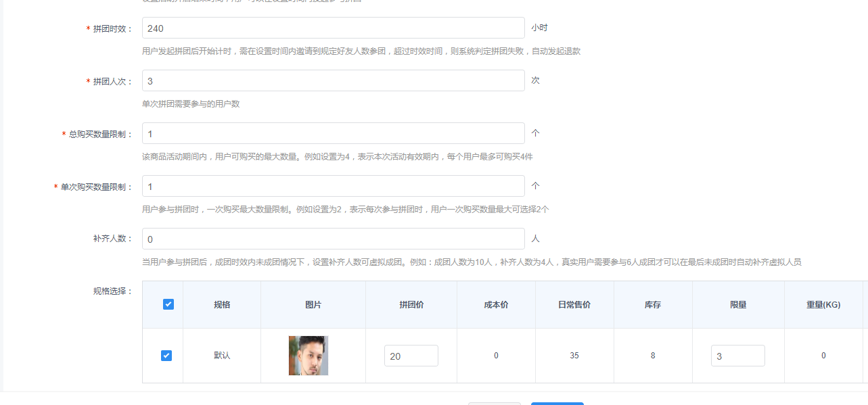Click the 总购买数量限制 input field

click(x=333, y=133)
